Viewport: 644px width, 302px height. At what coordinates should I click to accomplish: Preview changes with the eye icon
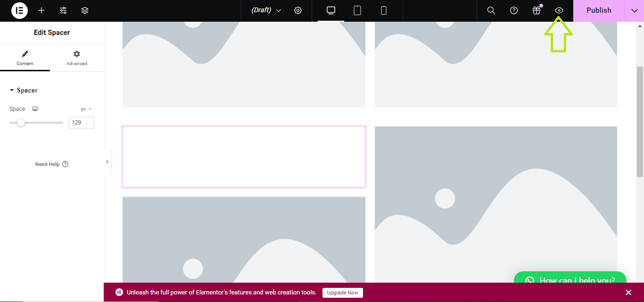pyautogui.click(x=559, y=10)
